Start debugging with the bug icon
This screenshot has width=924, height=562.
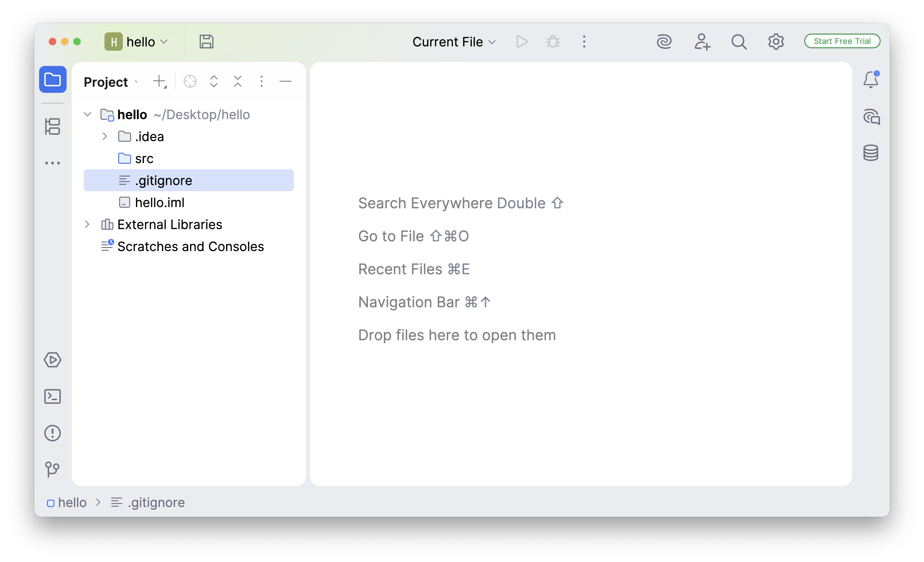553,42
